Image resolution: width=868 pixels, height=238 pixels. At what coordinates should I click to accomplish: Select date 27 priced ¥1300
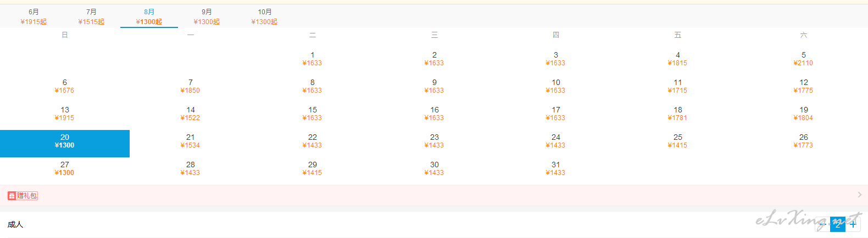(65, 168)
